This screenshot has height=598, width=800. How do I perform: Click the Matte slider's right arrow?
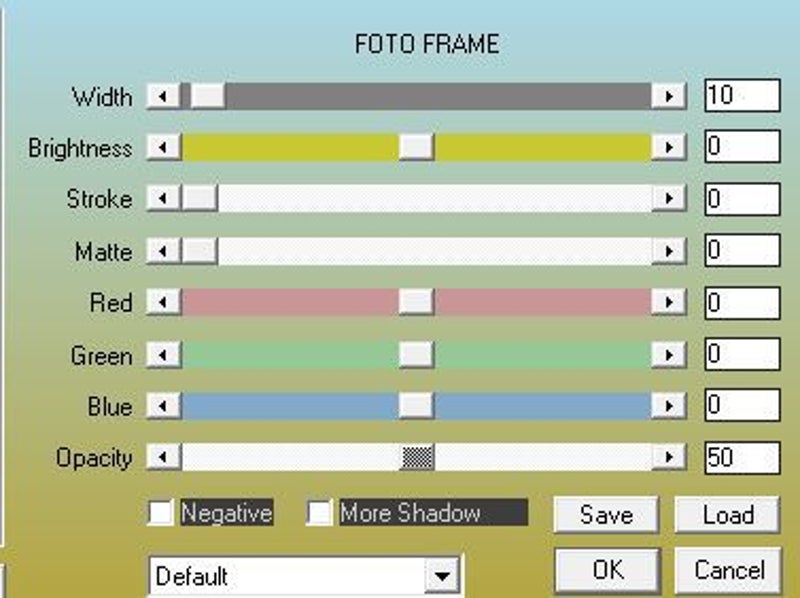pos(668,251)
